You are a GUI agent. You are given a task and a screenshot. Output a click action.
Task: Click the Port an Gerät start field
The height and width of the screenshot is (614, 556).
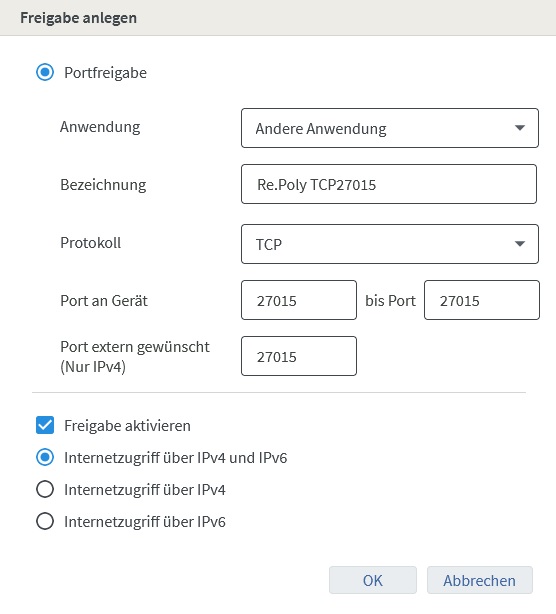tap(299, 300)
